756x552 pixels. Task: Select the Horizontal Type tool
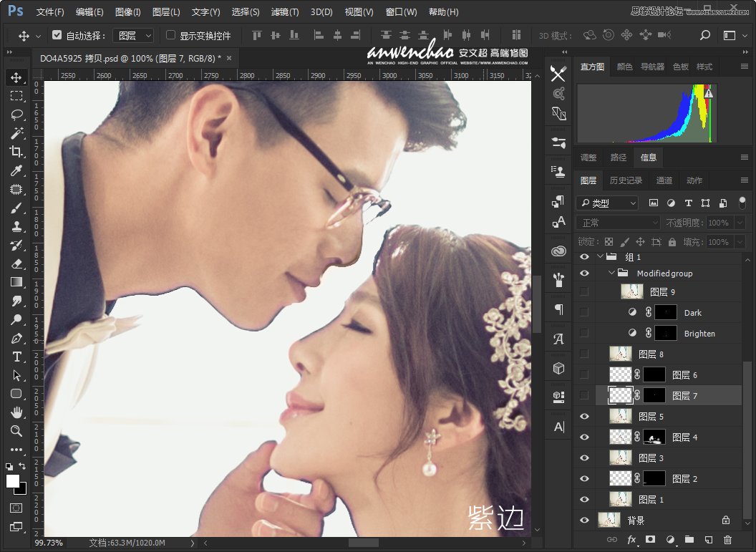16,357
